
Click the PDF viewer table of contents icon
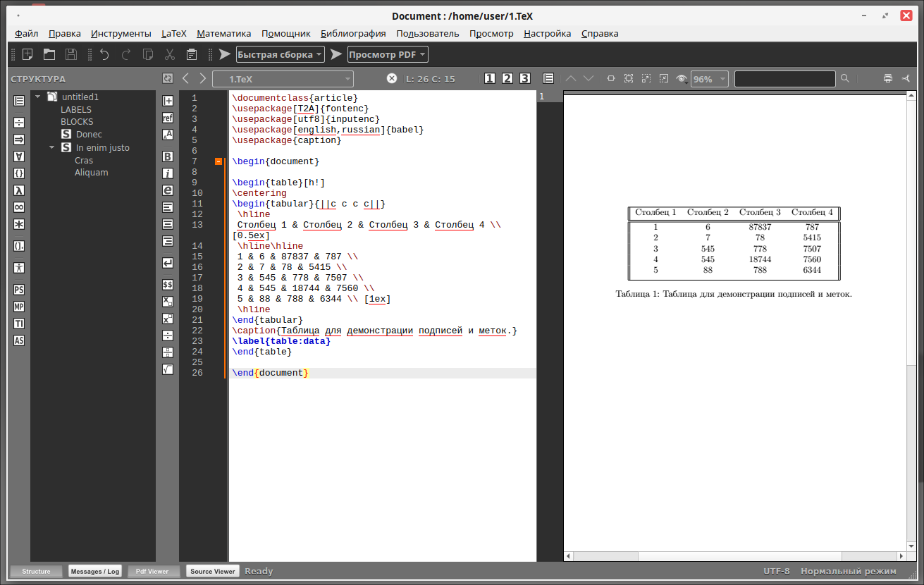click(548, 78)
